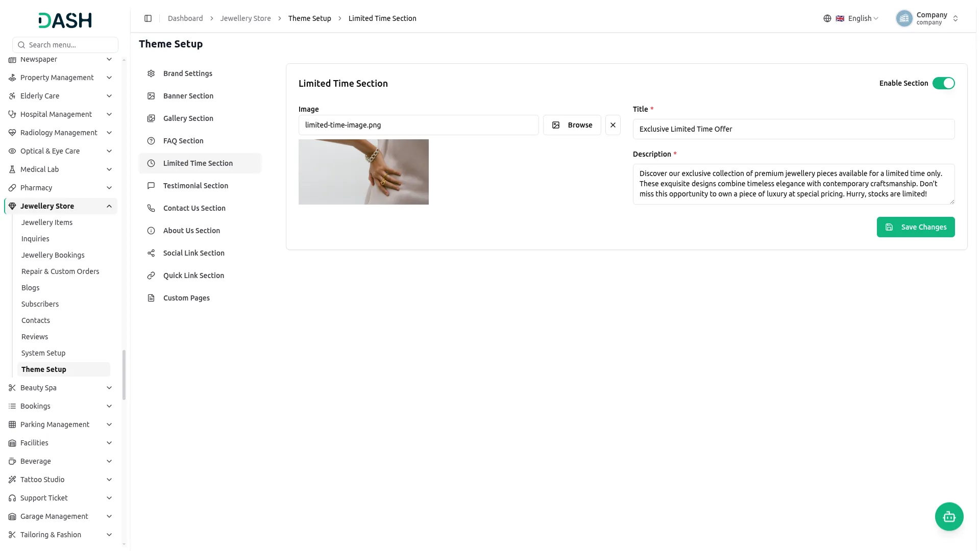Click the Pharmacy pill icon
Image resolution: width=980 pixels, height=551 pixels.
coord(12,188)
